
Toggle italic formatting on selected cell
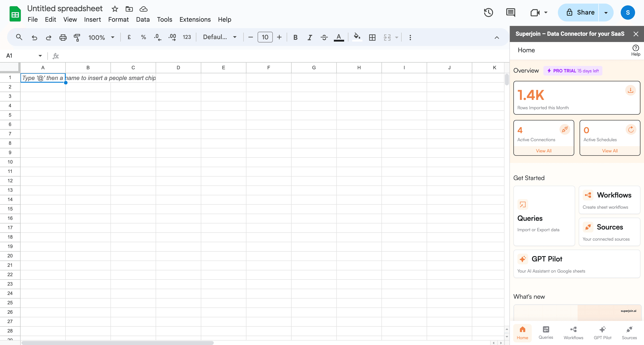(310, 38)
